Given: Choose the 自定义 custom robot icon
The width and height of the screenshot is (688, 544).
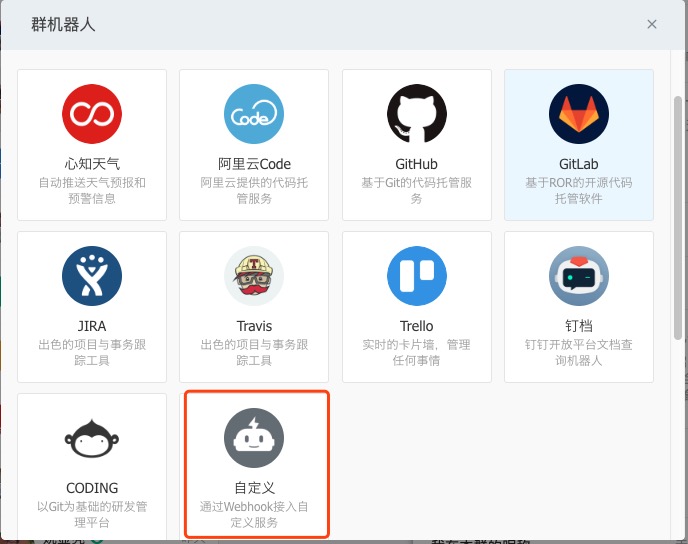Looking at the screenshot, I should 254,438.
